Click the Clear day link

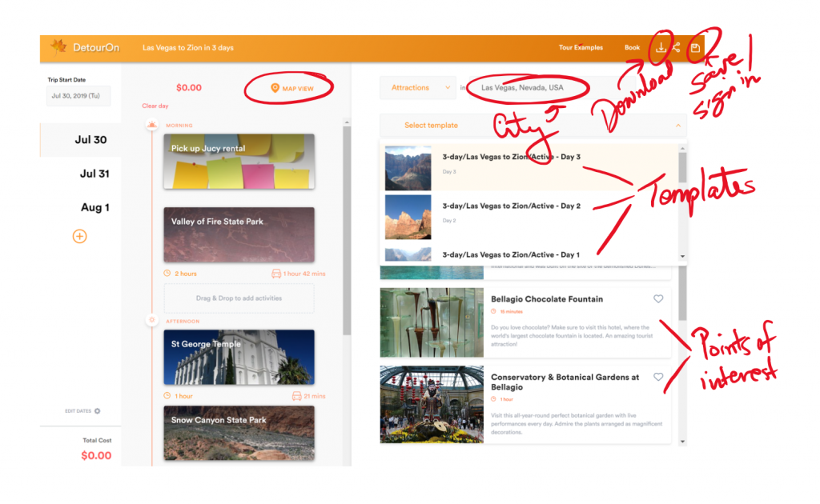[155, 106]
